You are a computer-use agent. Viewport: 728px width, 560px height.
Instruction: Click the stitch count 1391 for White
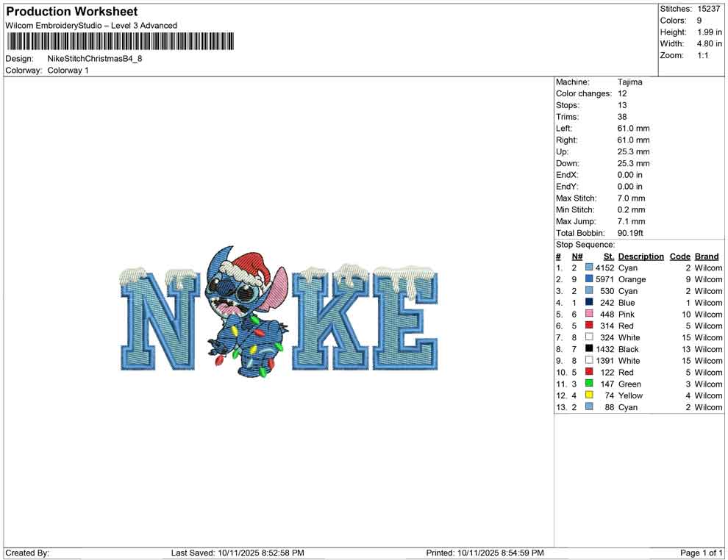605,361
